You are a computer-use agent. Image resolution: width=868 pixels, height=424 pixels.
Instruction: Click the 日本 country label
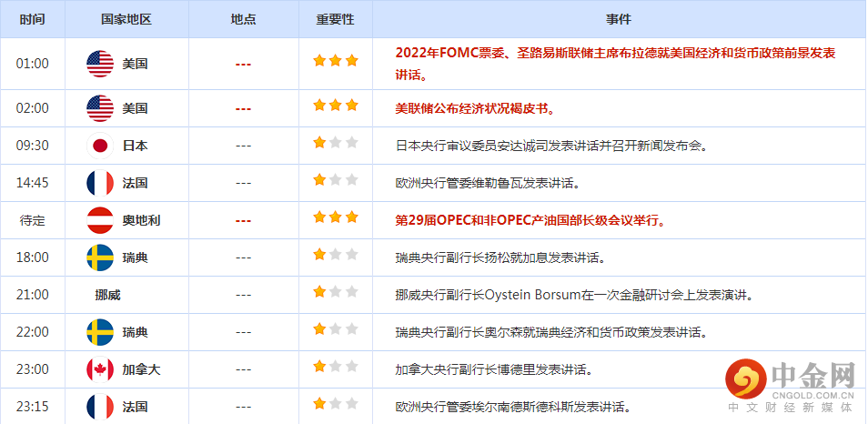[135, 146]
